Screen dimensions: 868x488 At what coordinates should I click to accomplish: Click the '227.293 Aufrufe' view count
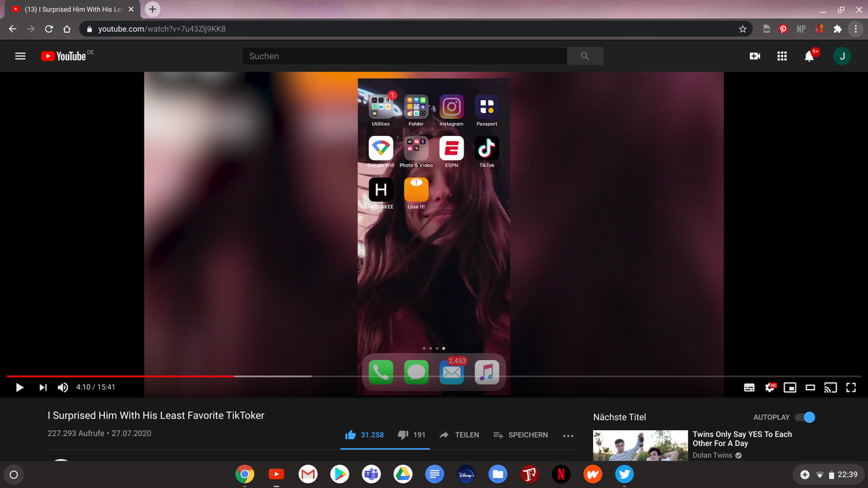click(x=76, y=434)
